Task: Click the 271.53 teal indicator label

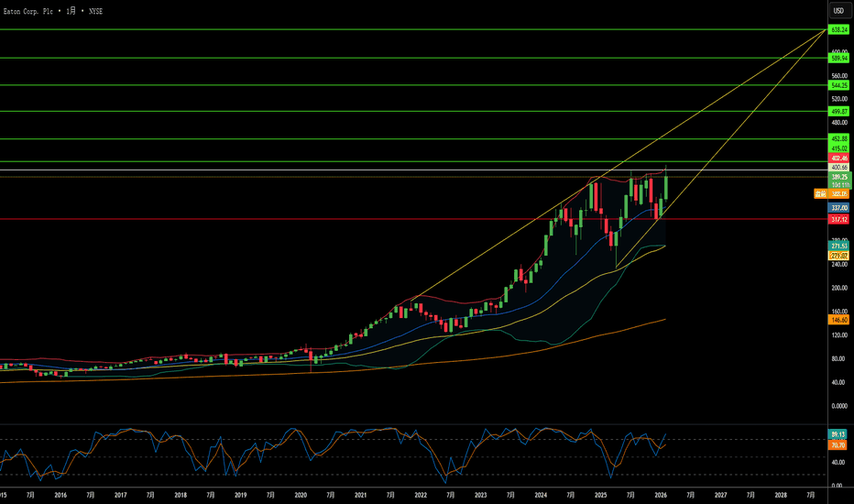Action: 838,247
